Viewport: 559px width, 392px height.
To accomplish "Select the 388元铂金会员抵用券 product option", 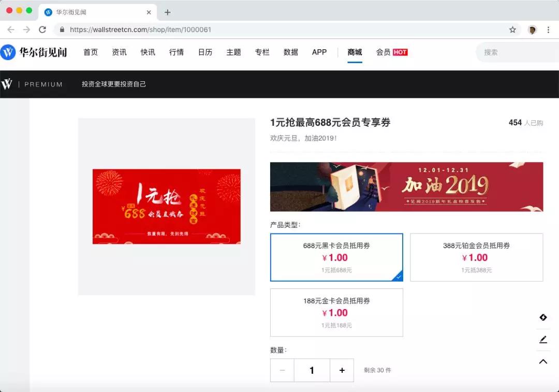I will pos(476,257).
